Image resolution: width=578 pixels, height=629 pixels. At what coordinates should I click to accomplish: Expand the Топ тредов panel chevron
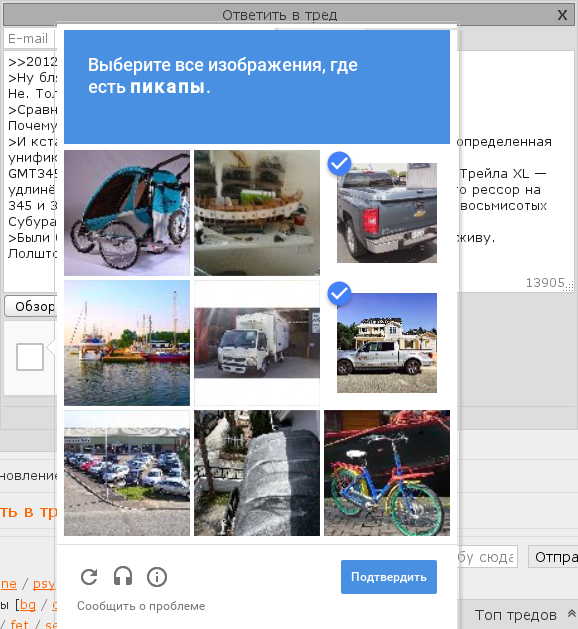point(572,613)
